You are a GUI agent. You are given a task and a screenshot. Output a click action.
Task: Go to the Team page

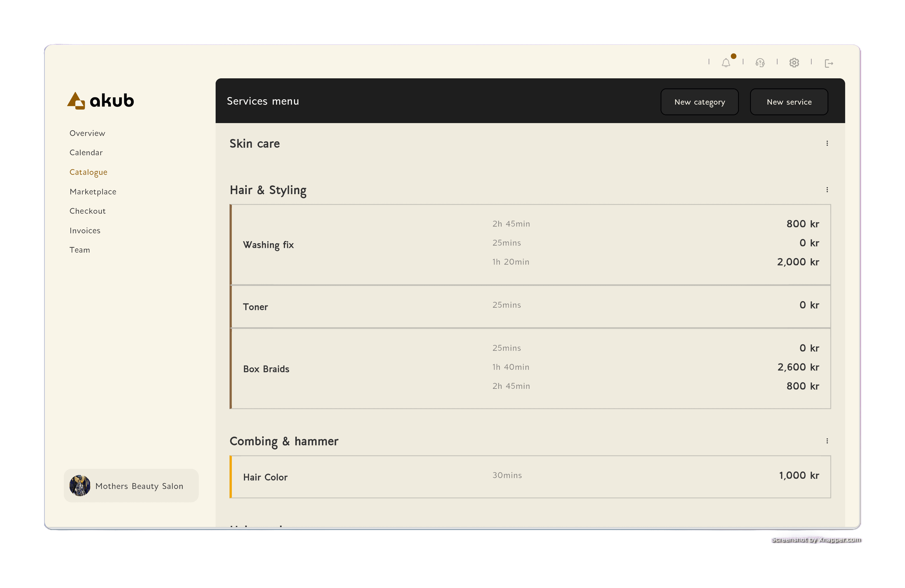point(79,250)
